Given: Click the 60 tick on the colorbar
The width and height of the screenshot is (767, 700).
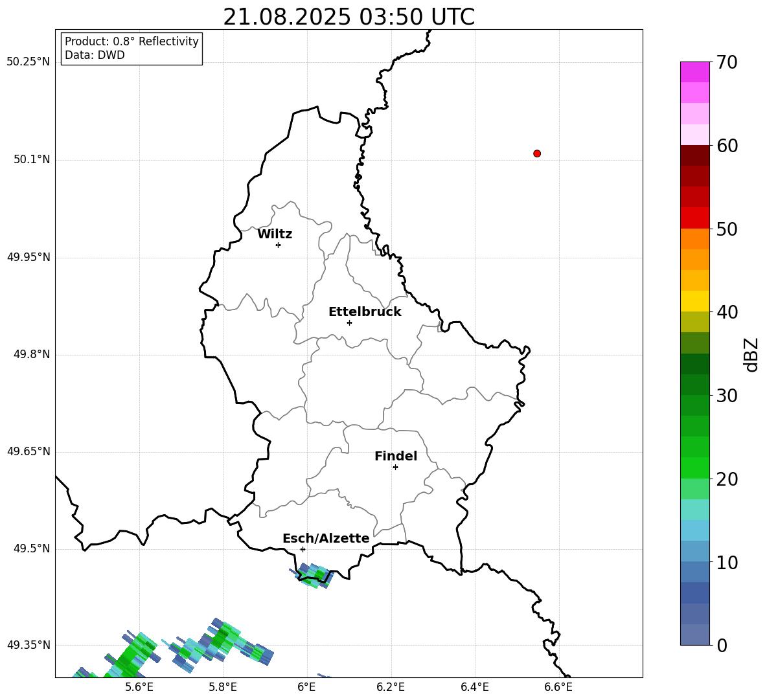Looking at the screenshot, I should (x=727, y=146).
